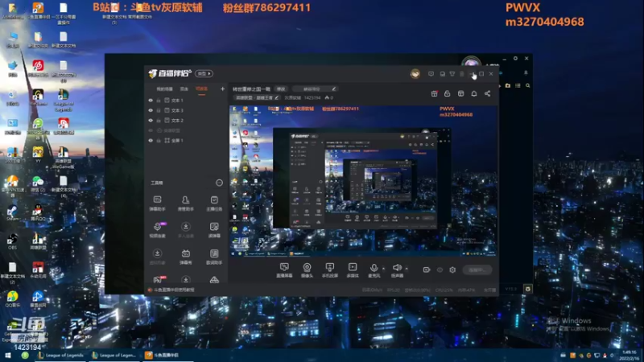The width and height of the screenshot is (644, 362).
Task: Collapse the toolbox panel with minus circle
Action: (x=219, y=183)
